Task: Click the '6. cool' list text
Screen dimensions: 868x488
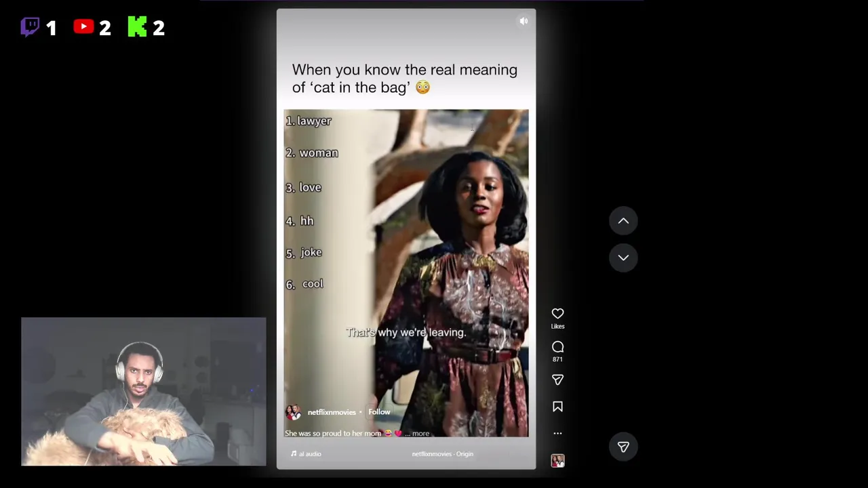Action: 304,284
